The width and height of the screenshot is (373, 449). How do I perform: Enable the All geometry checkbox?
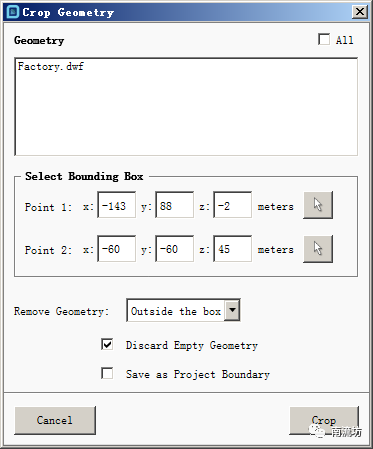click(324, 39)
